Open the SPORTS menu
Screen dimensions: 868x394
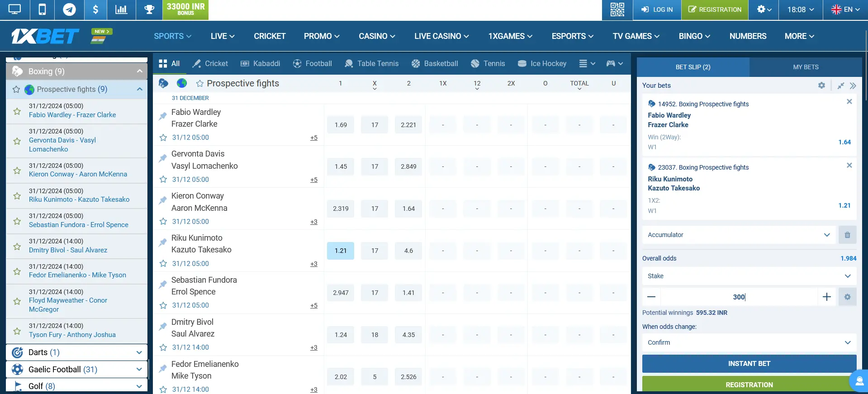click(x=172, y=36)
